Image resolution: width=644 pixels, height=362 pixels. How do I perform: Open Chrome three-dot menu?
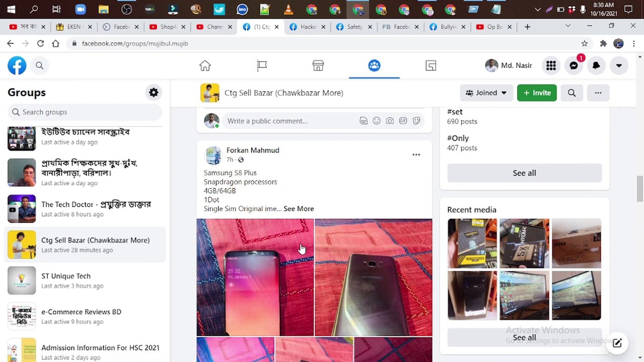[633, 44]
